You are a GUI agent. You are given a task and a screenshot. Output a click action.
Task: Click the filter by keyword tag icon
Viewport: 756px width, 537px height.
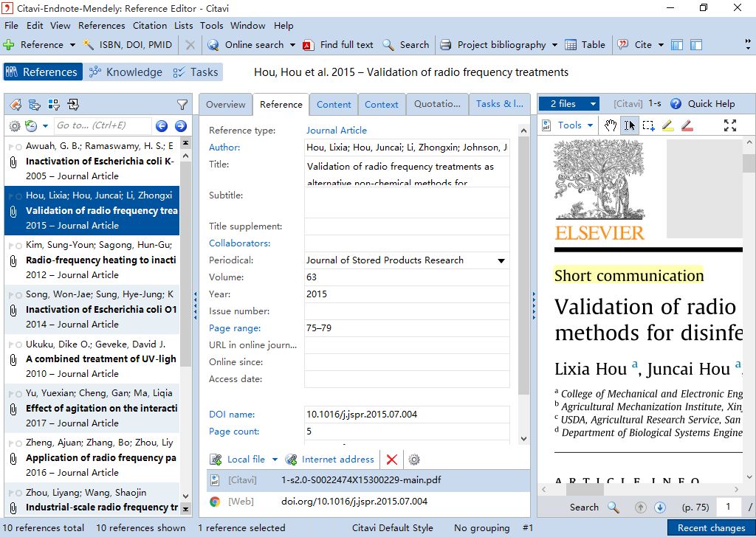click(15, 105)
